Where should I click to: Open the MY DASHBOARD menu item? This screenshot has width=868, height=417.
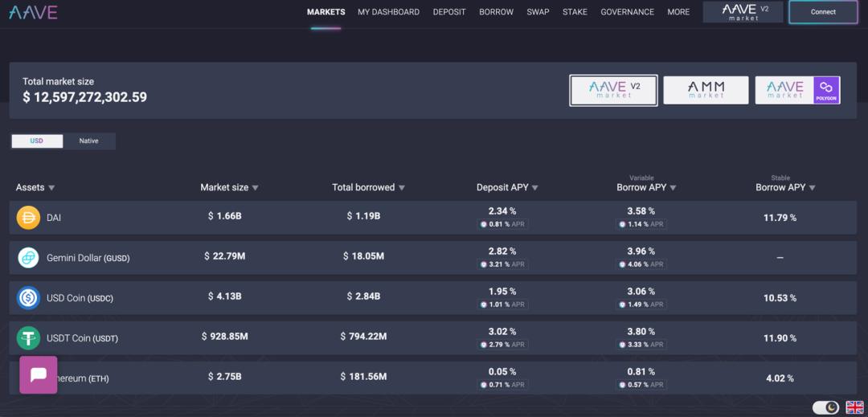coord(389,11)
